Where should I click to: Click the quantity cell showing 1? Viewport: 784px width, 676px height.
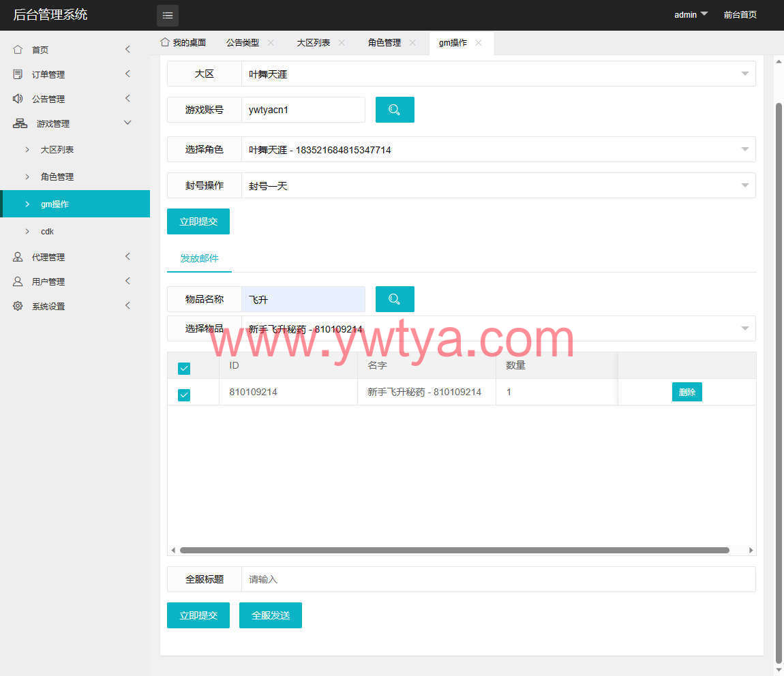556,392
